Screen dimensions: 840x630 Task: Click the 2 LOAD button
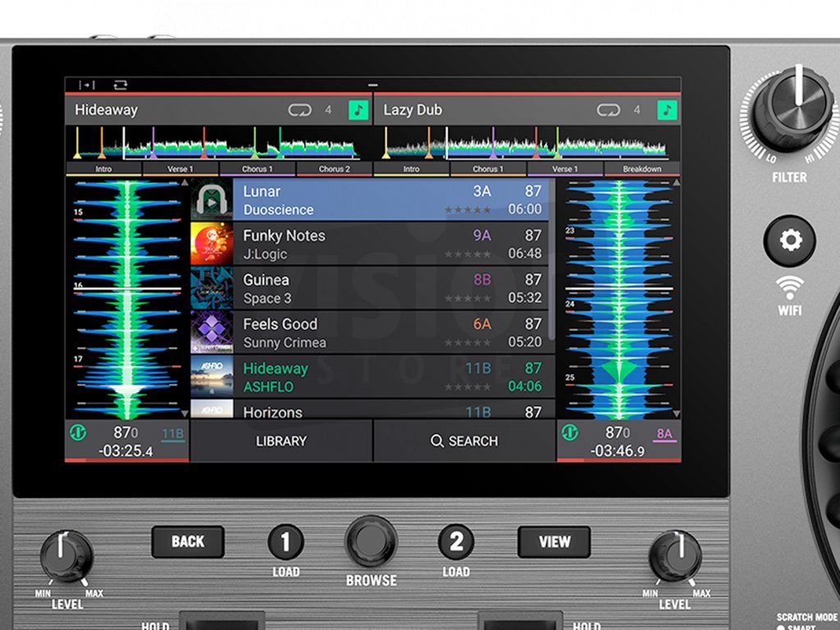click(456, 542)
